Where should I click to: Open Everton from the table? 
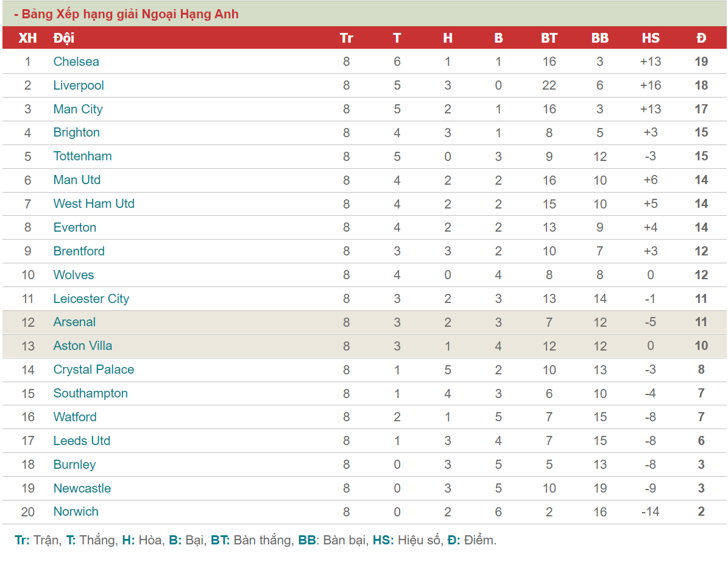pyautogui.click(x=75, y=227)
